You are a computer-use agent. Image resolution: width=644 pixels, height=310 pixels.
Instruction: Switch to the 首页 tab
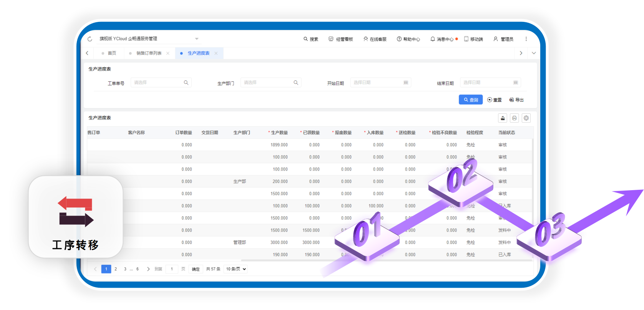112,53
